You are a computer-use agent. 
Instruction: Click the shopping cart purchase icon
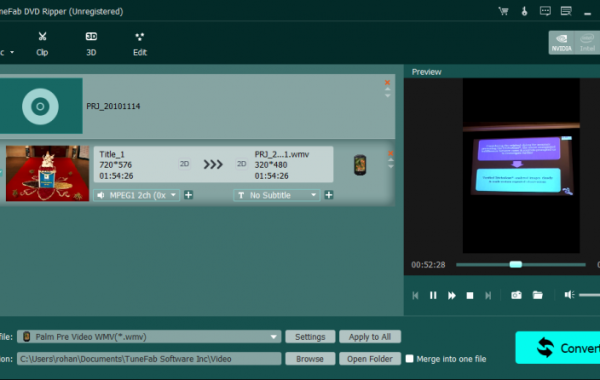504,11
